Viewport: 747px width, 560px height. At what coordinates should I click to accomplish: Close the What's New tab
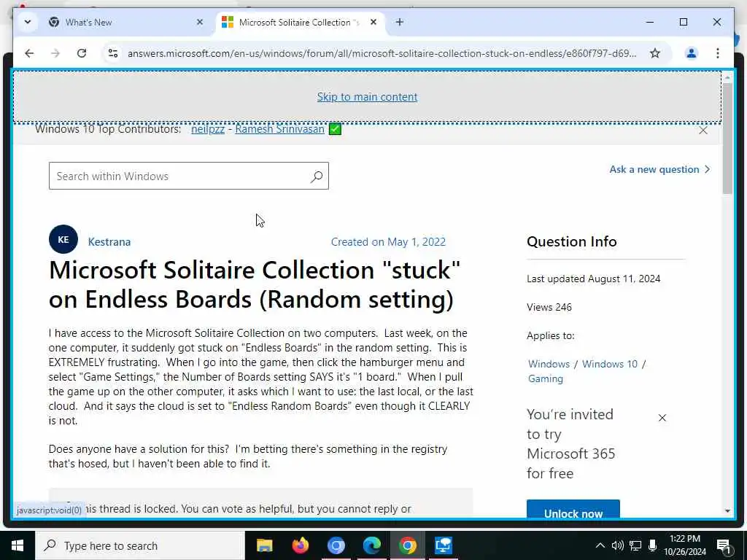tap(200, 22)
